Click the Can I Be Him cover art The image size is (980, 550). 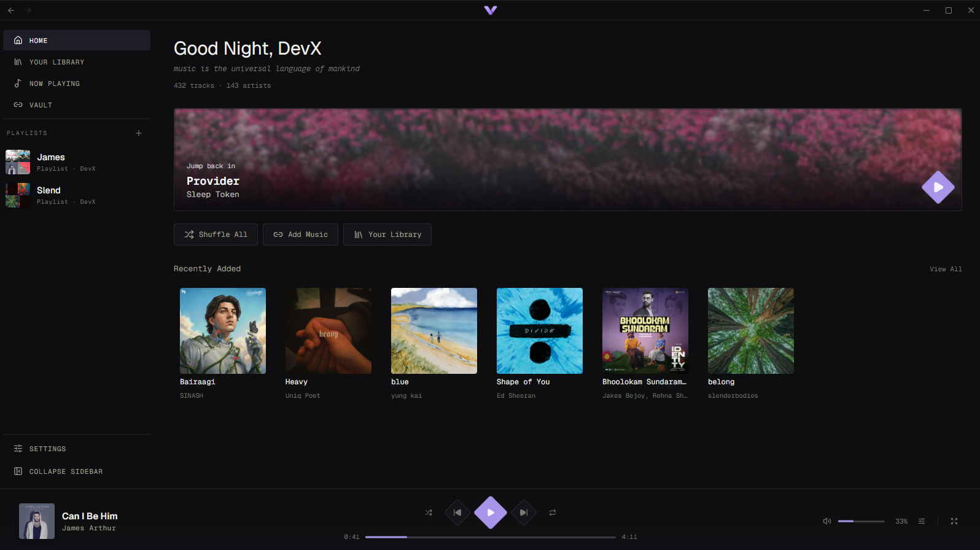click(37, 521)
